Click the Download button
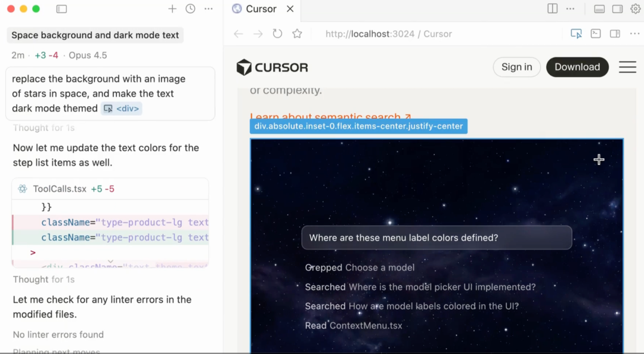The image size is (644, 354). (577, 67)
